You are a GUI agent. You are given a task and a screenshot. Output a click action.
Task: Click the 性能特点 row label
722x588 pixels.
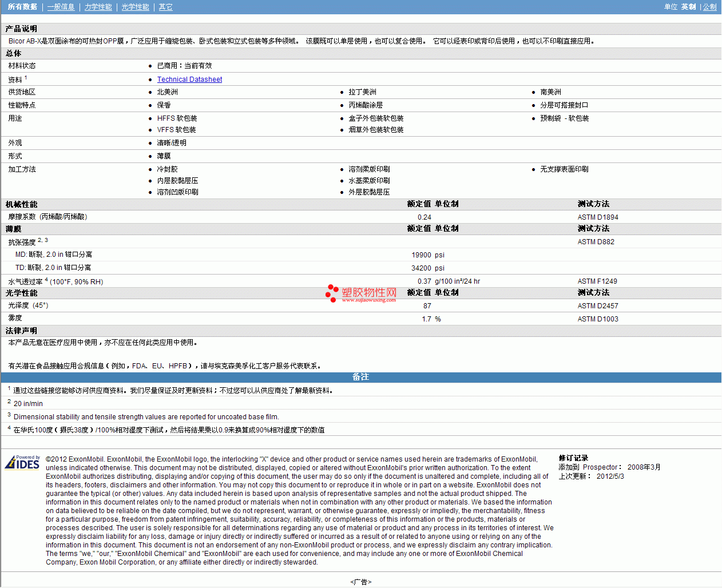[x=22, y=105]
